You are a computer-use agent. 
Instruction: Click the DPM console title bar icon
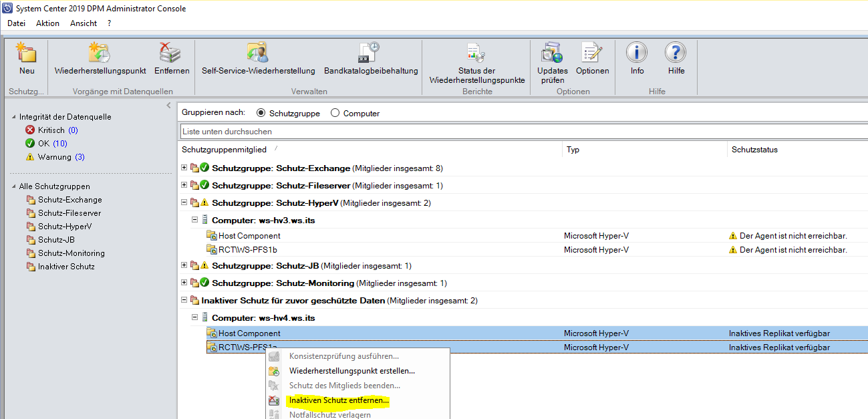[7, 8]
